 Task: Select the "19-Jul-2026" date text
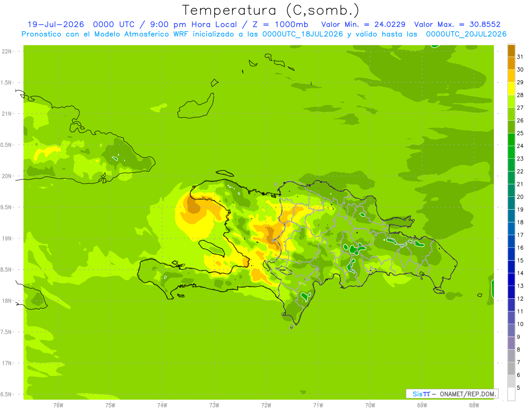[x=56, y=24]
